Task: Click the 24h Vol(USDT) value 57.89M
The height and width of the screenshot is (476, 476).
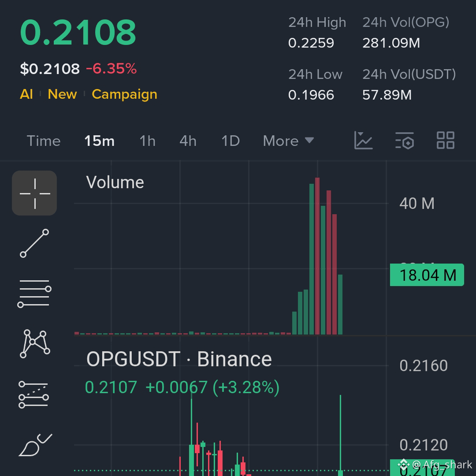Action: [387, 95]
